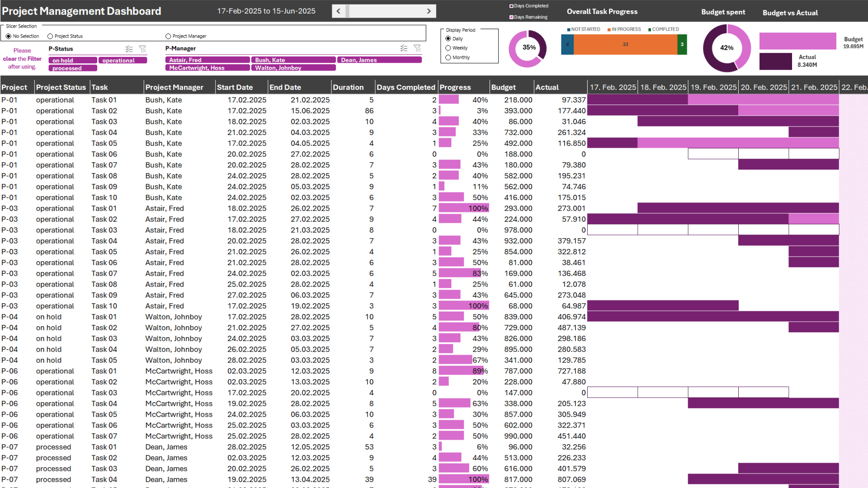Select 'on hold' in the P-Status slicer
Image resolution: width=868 pixels, height=488 pixels.
pyautogui.click(x=72, y=60)
